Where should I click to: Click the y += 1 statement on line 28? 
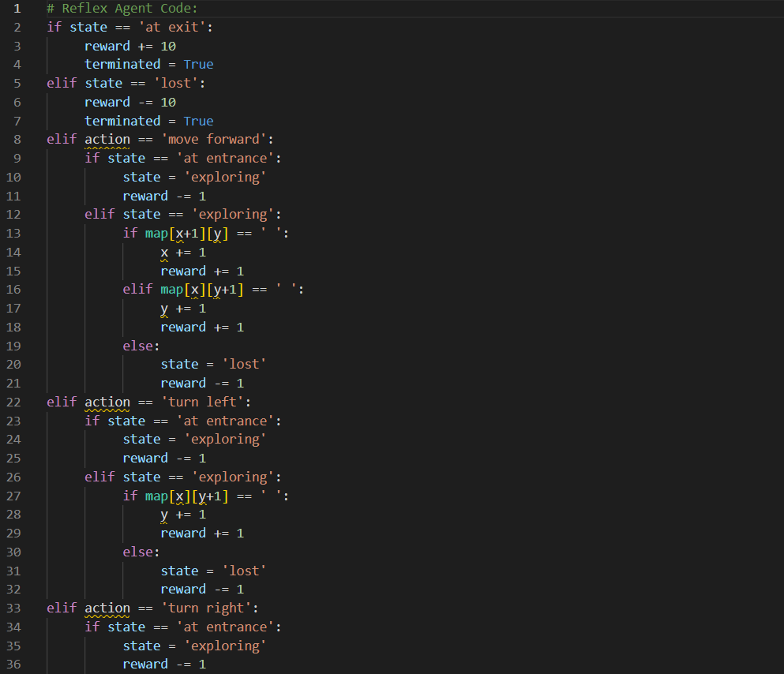click(x=182, y=514)
